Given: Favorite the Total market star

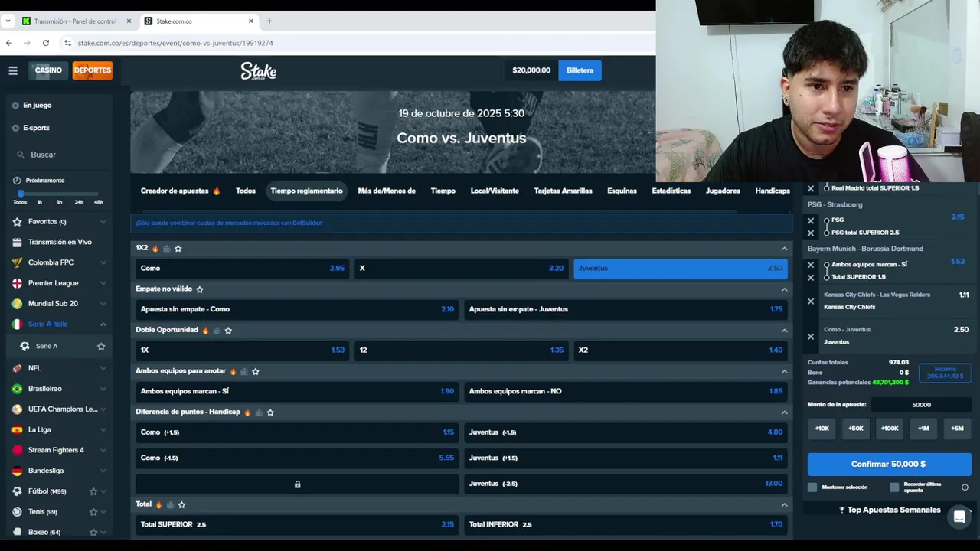Looking at the screenshot, I should point(181,505).
